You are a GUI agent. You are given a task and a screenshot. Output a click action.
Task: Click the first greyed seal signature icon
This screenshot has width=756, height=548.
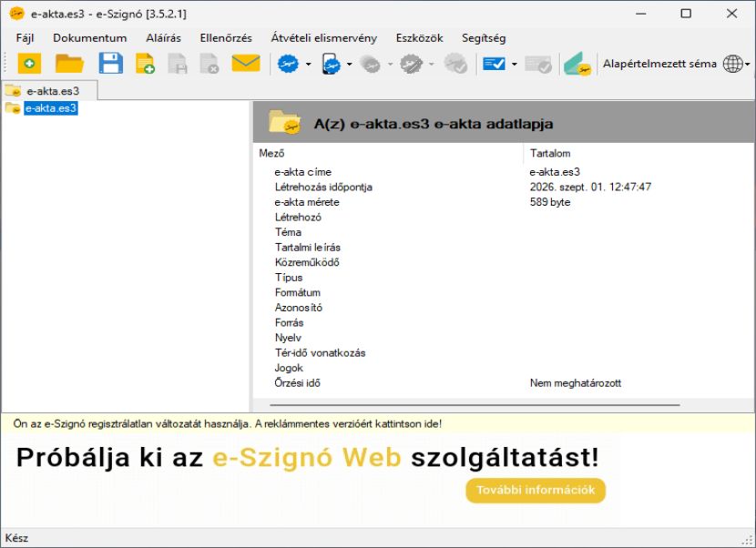click(x=371, y=64)
